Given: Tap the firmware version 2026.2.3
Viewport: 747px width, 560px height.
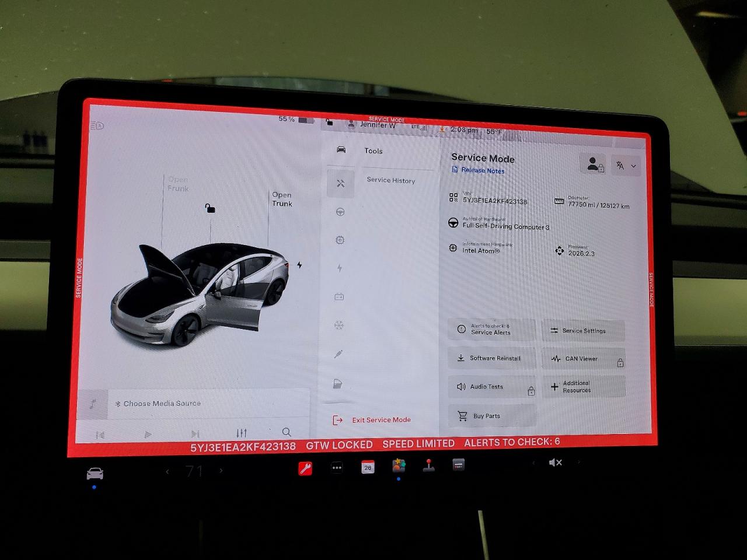Looking at the screenshot, I should (x=582, y=254).
